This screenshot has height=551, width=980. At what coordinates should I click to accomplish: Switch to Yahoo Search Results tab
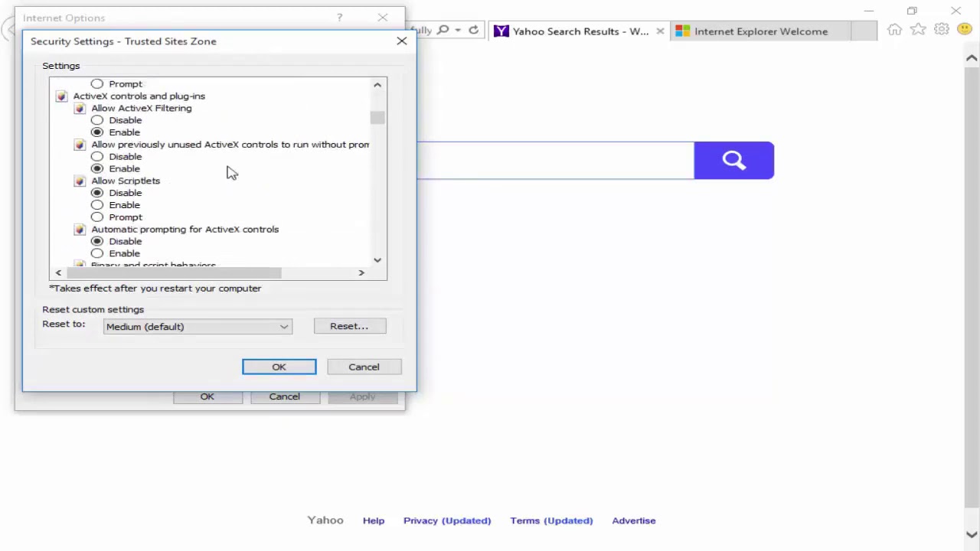[x=579, y=31]
